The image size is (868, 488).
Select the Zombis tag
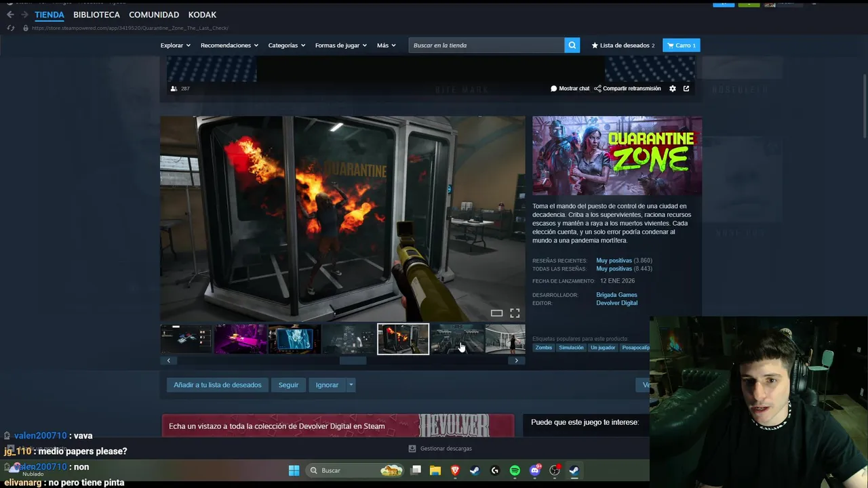click(544, 348)
